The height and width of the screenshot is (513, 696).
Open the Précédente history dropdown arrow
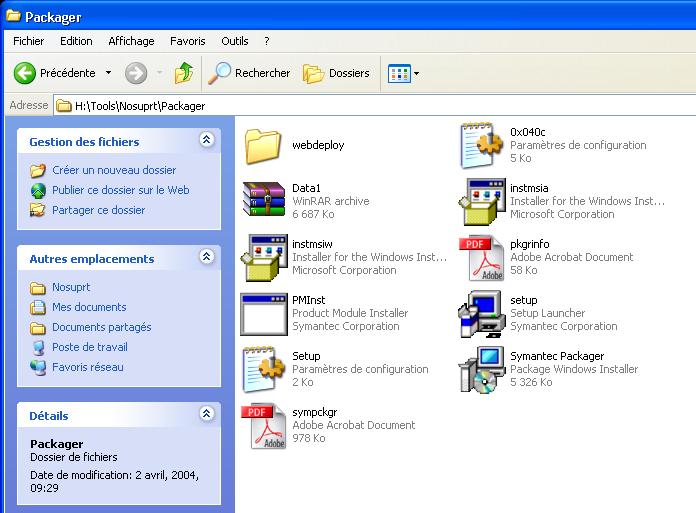point(108,72)
